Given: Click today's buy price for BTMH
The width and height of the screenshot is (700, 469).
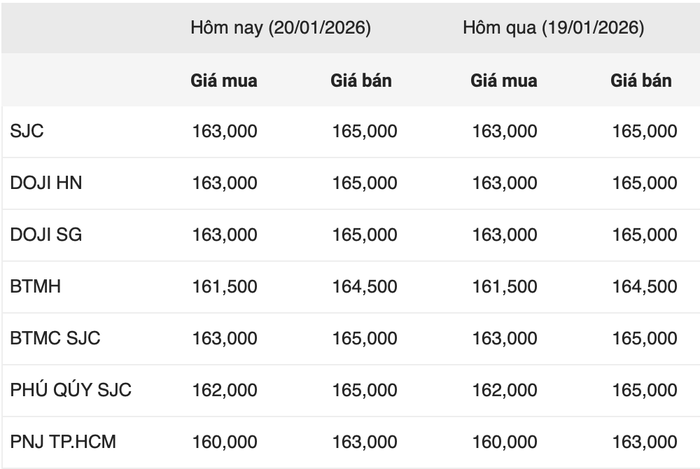Looking at the screenshot, I should [x=224, y=287].
